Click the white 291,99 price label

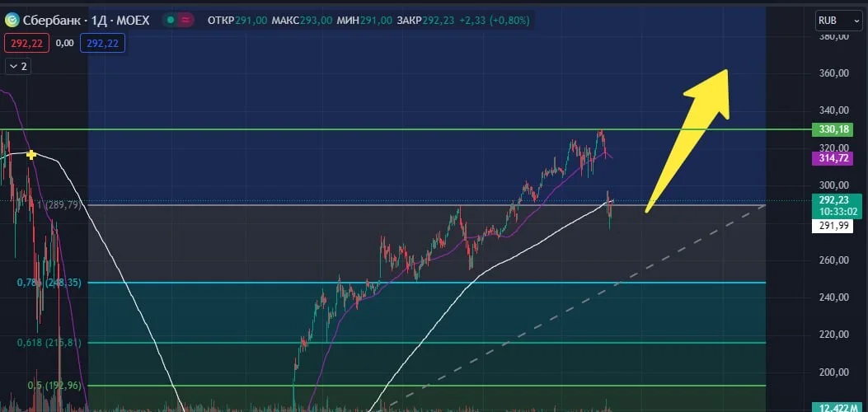[x=833, y=226]
